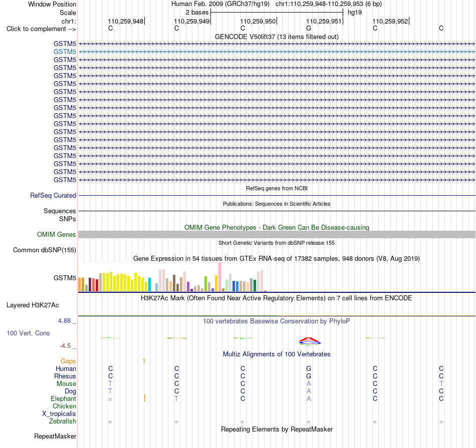Select the 'Elephant' species label

[x=63, y=398]
